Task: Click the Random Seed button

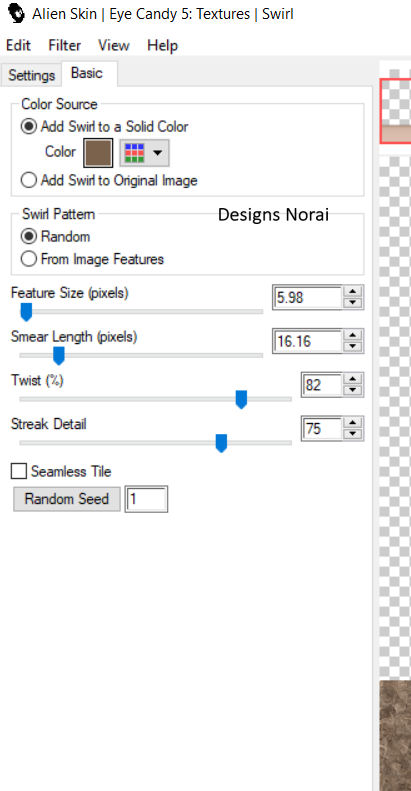Action: 67,499
